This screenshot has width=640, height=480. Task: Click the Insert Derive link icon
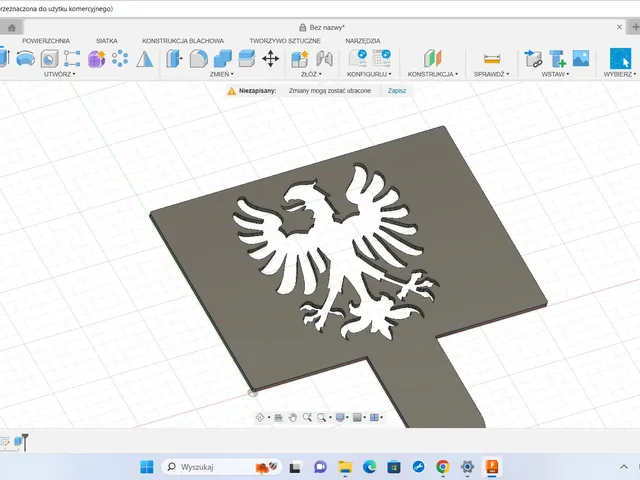(x=533, y=58)
